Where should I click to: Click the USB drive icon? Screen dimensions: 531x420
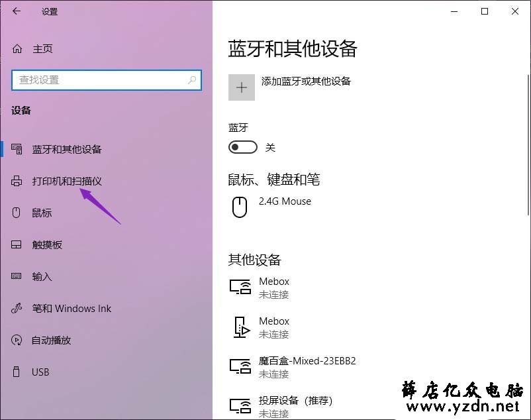point(16,372)
